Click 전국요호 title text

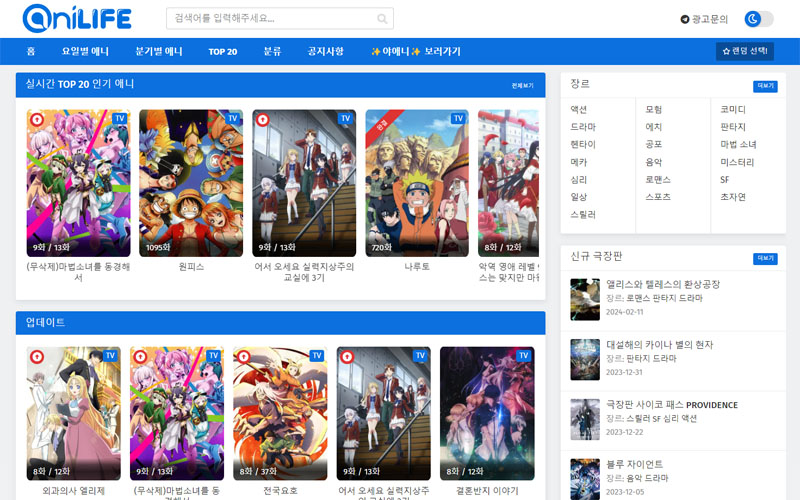click(280, 491)
